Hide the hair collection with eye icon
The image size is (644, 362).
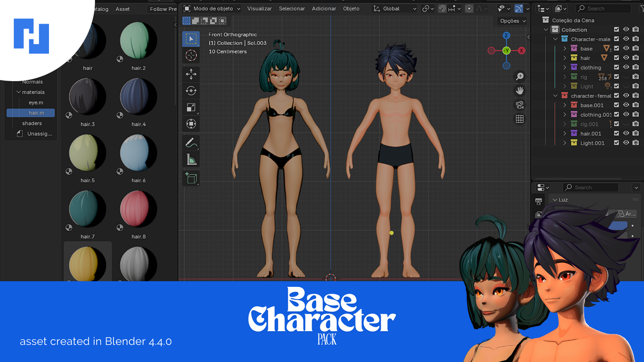(626, 58)
